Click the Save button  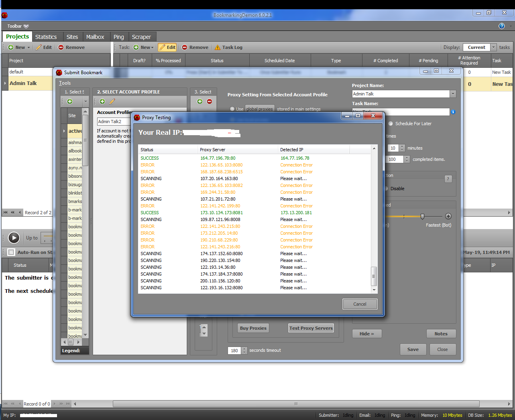tap(413, 349)
